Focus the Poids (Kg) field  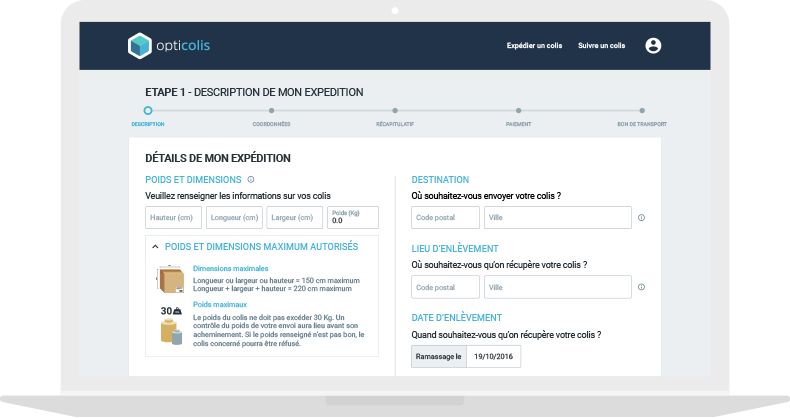click(x=353, y=218)
